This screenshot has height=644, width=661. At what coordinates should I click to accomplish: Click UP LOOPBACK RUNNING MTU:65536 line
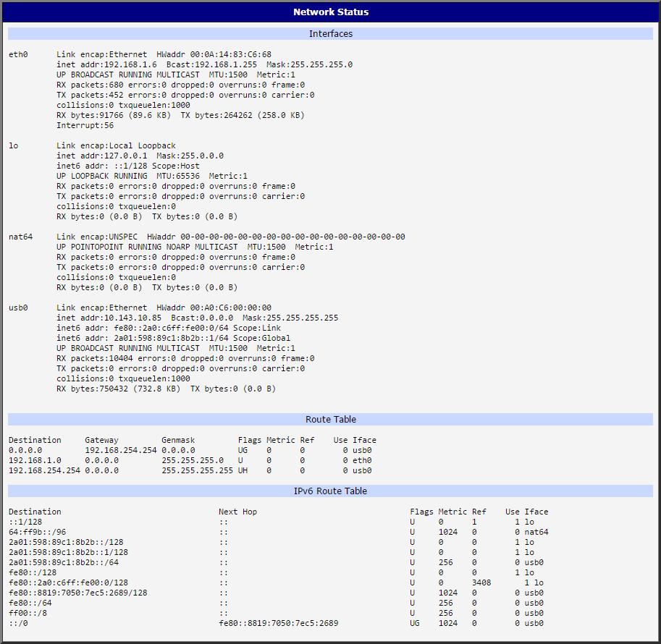[x=152, y=176]
